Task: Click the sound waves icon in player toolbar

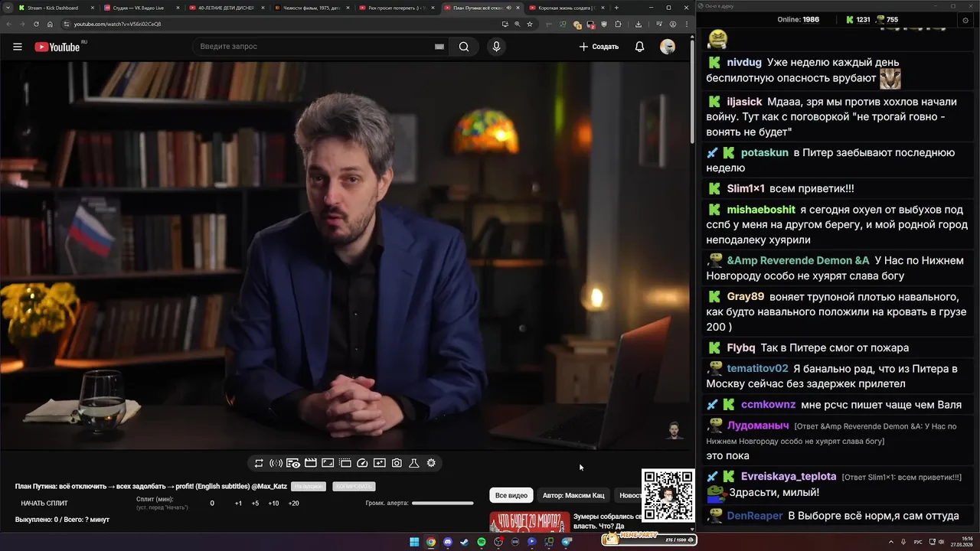Action: [x=276, y=463]
